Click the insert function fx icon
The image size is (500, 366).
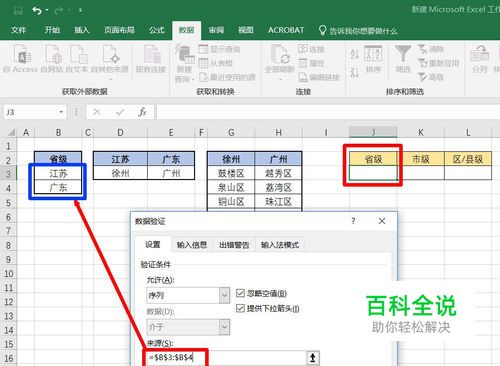142,112
